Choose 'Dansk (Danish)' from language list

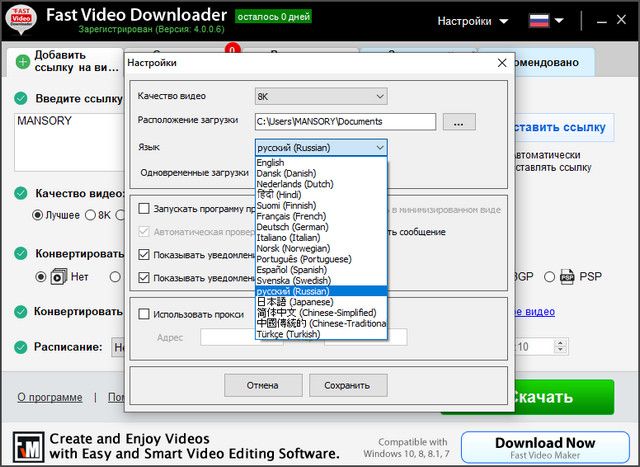tap(321, 173)
